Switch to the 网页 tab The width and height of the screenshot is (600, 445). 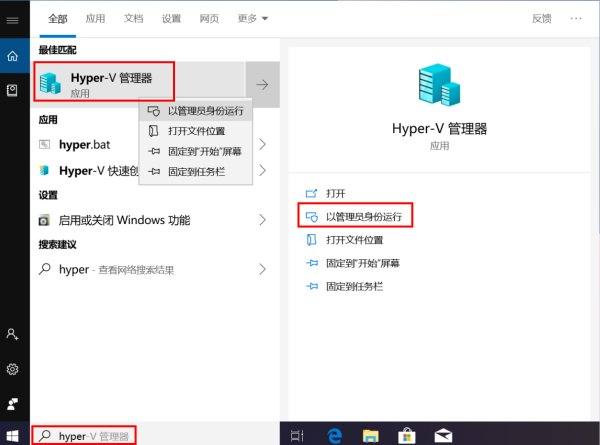pos(209,18)
